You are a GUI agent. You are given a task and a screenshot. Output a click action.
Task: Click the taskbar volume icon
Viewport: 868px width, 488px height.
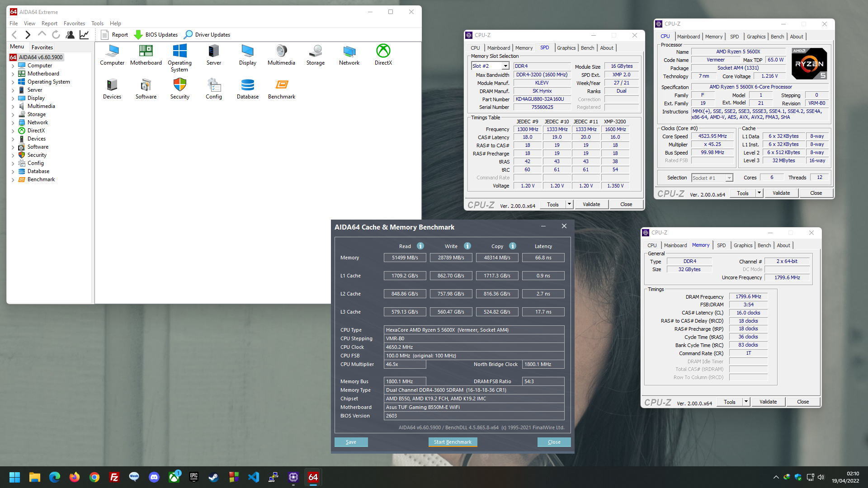(821, 477)
